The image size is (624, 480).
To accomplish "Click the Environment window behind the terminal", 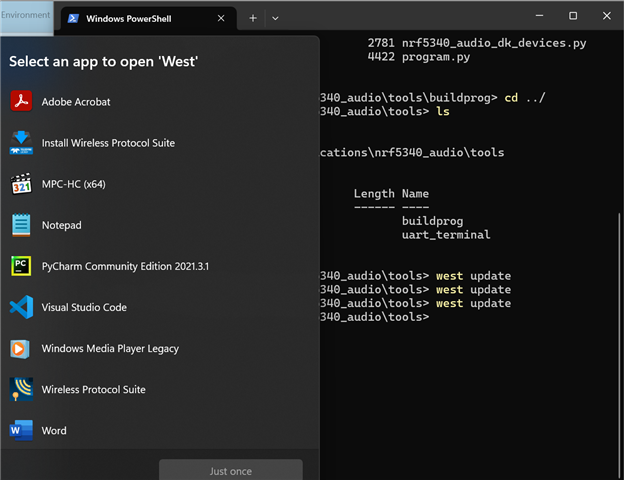I will (26, 16).
